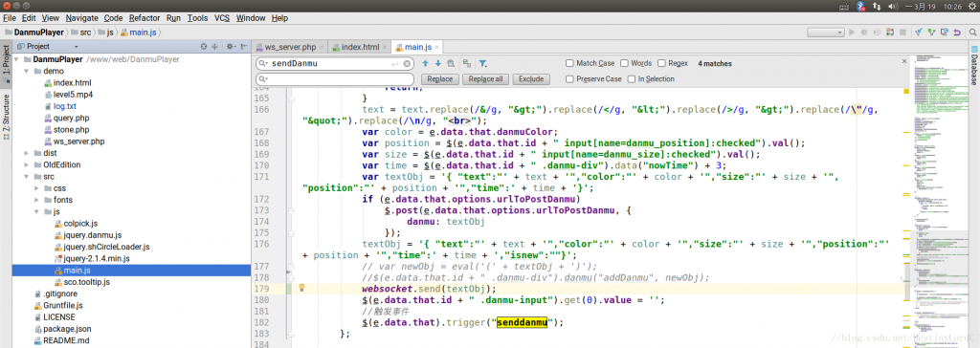Click the Bluetooth indicator in system tray
Image resolution: width=980 pixels, height=348 pixels.
[860, 6]
